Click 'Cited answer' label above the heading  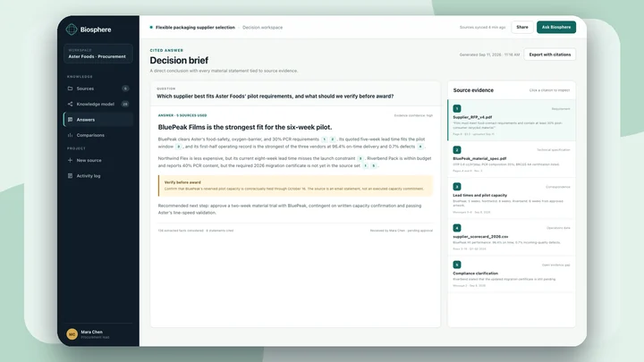tap(166, 50)
